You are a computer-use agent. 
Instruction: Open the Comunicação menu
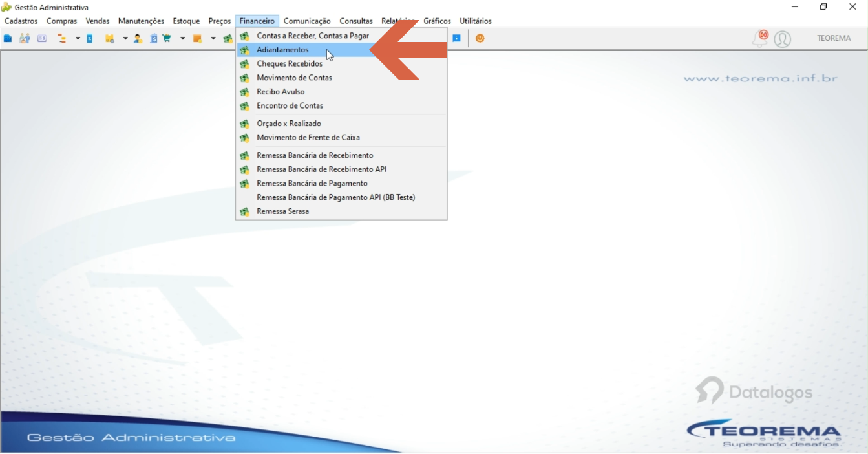[307, 21]
